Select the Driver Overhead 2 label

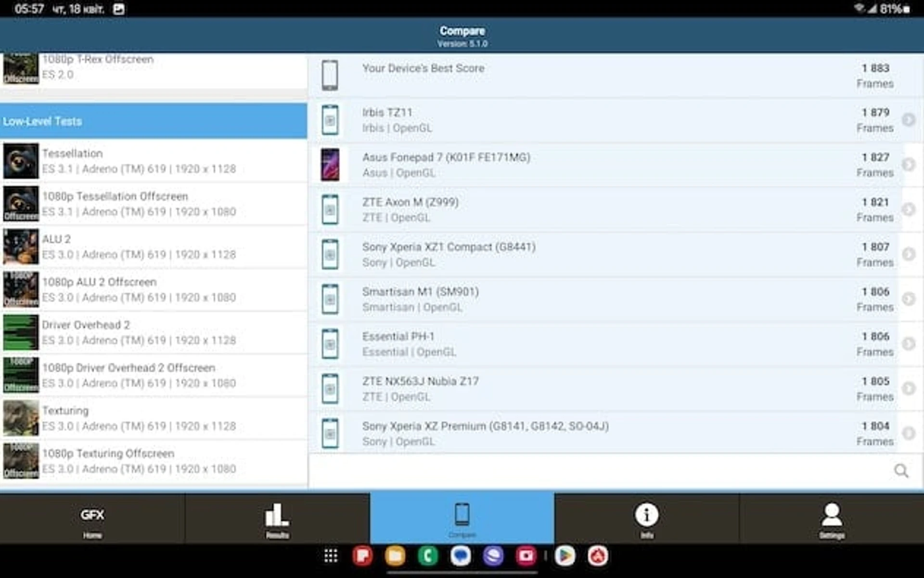tap(86, 325)
